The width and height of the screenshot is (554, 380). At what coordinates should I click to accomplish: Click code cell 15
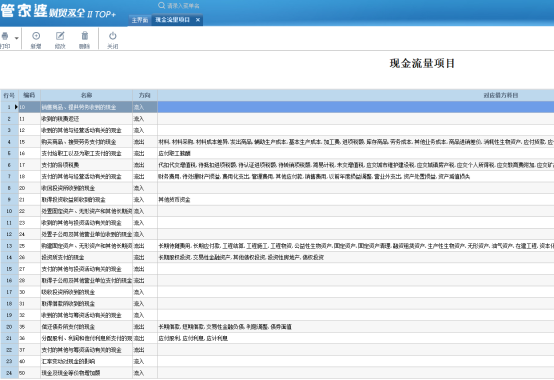coord(29,142)
